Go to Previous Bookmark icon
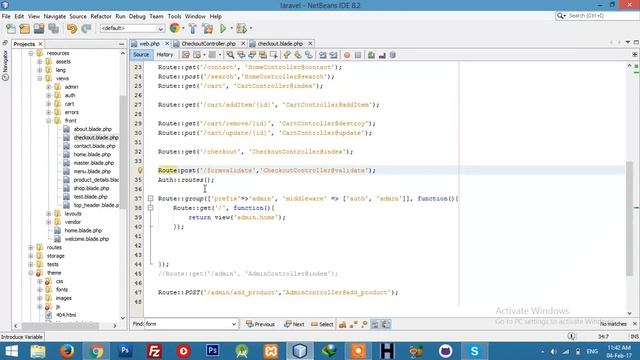 287,55
